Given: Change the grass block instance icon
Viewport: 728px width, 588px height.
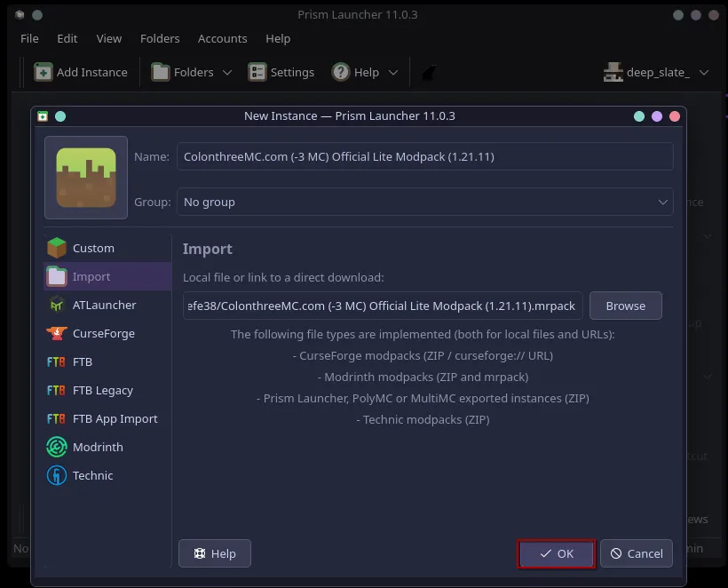Looking at the screenshot, I should (x=86, y=178).
